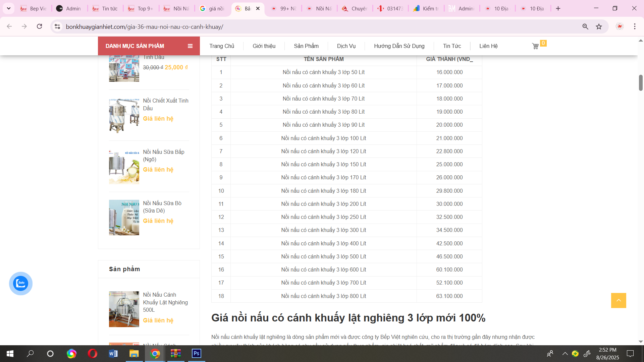Screen dimensions: 644x362
Task: Bookmark page with star icon
Action: point(599,26)
